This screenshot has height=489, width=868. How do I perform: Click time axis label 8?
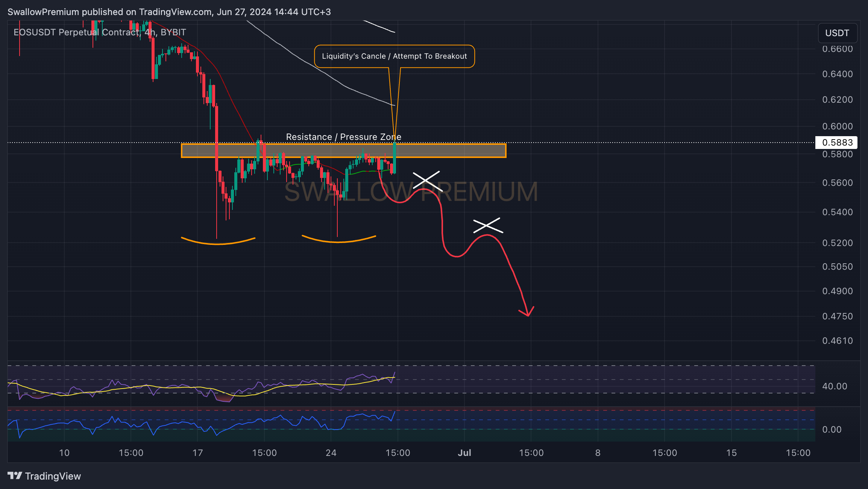click(598, 453)
